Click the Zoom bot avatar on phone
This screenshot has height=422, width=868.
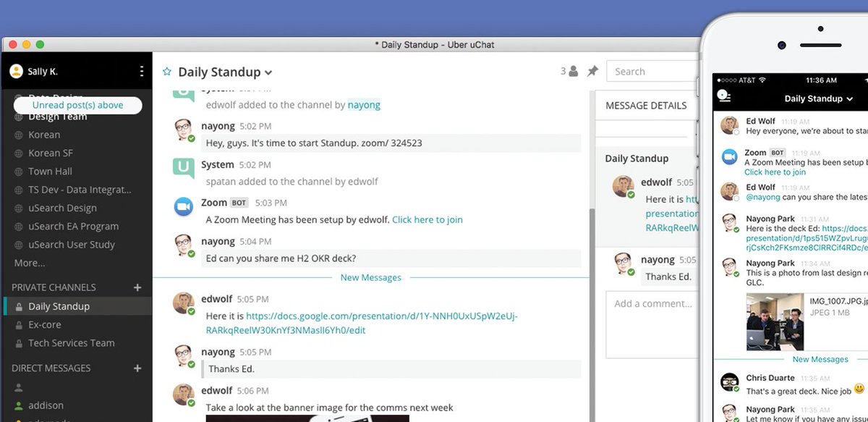click(729, 157)
